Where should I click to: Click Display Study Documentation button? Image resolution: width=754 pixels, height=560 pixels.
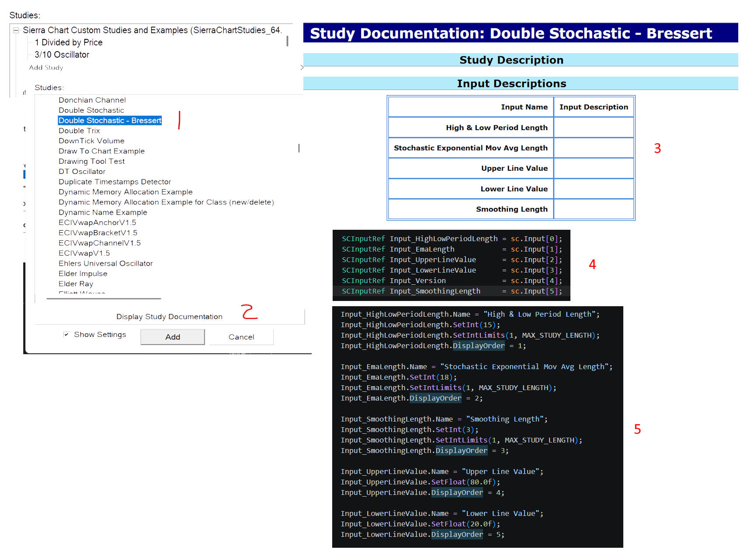point(169,317)
